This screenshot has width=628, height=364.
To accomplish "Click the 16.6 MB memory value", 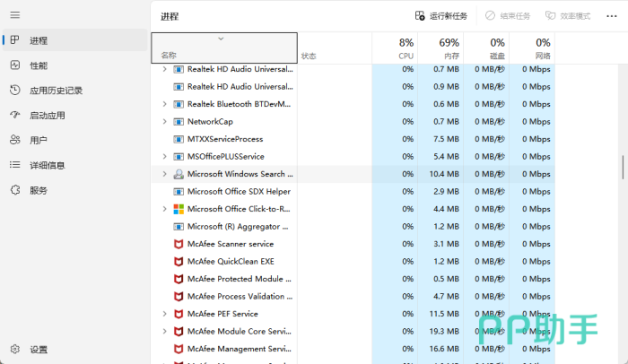I will [444, 349].
